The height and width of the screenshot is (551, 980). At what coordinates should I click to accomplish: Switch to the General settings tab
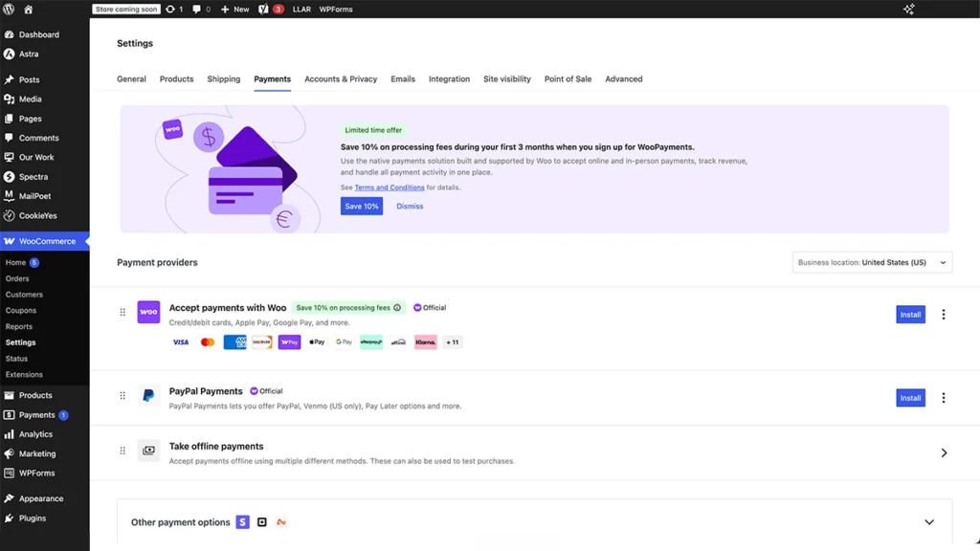(x=131, y=78)
